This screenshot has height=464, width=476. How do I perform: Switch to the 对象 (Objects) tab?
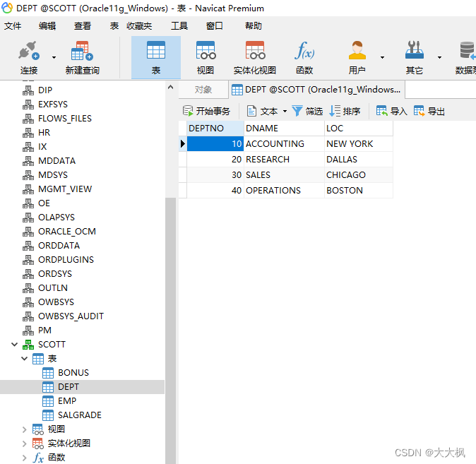coord(203,90)
